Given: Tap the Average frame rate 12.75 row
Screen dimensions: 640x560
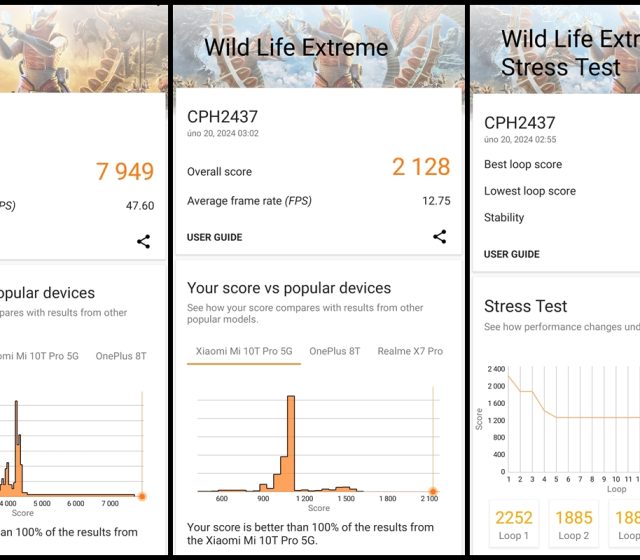Looking at the screenshot, I should tap(318, 201).
